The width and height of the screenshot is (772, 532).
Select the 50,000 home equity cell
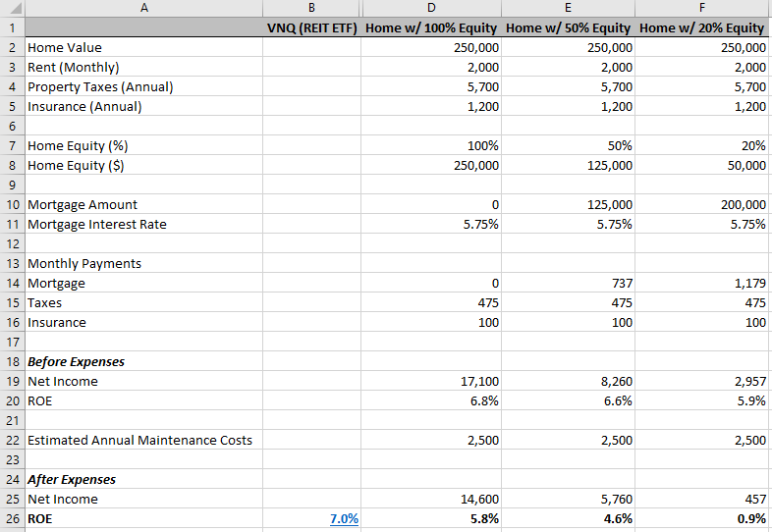(701, 165)
